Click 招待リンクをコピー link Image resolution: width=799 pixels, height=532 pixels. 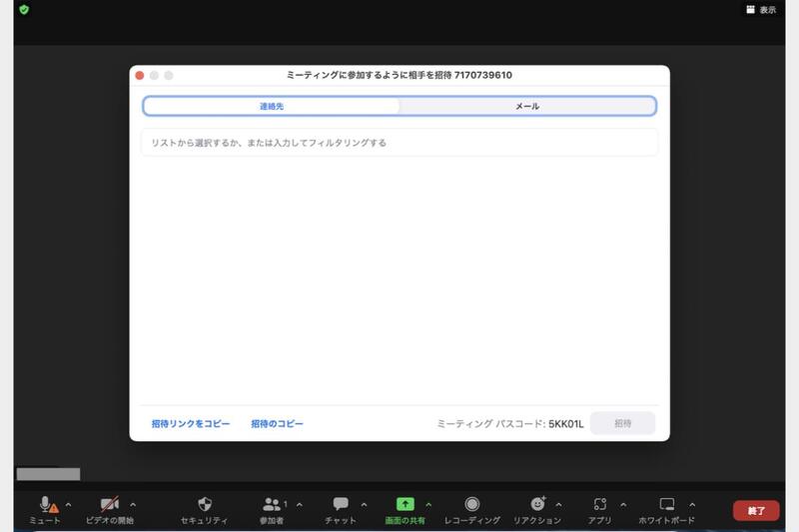pyautogui.click(x=191, y=423)
